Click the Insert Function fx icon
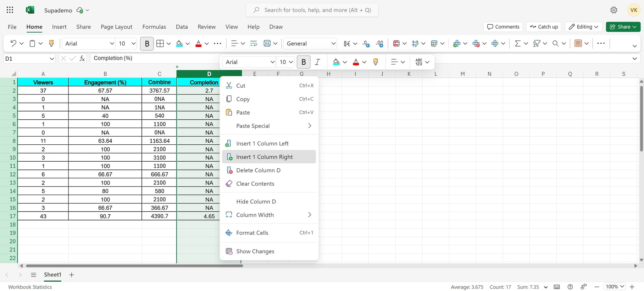The height and width of the screenshot is (291, 644). (x=82, y=58)
